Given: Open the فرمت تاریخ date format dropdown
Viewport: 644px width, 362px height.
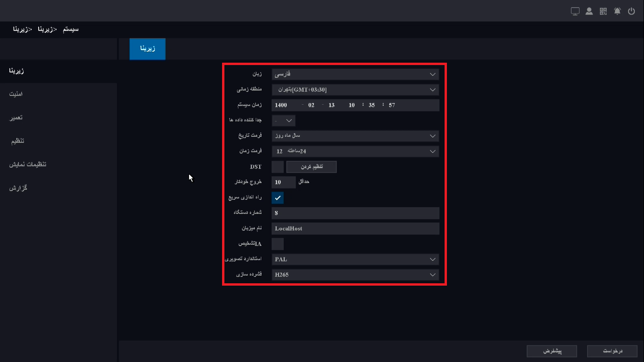Looking at the screenshot, I should [x=355, y=136].
